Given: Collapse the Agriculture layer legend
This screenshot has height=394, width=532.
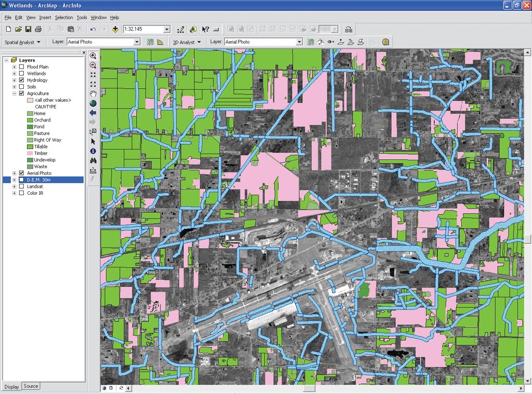Looking at the screenshot, I should [14, 93].
